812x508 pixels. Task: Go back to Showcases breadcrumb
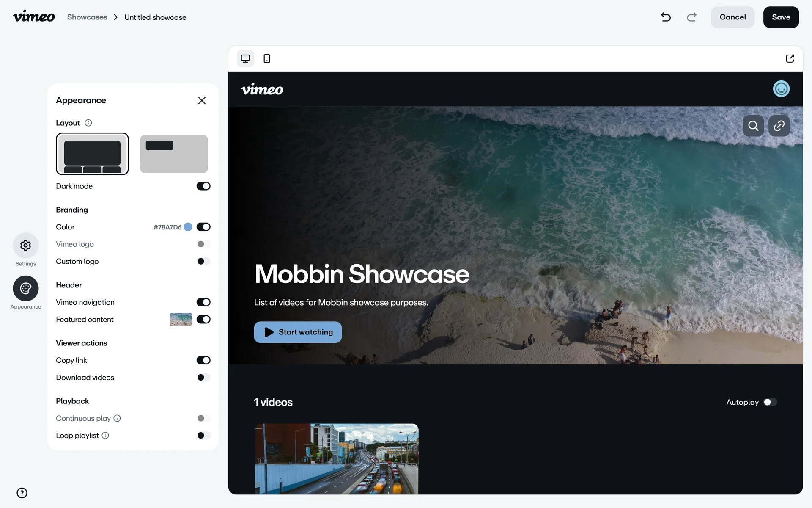(87, 17)
